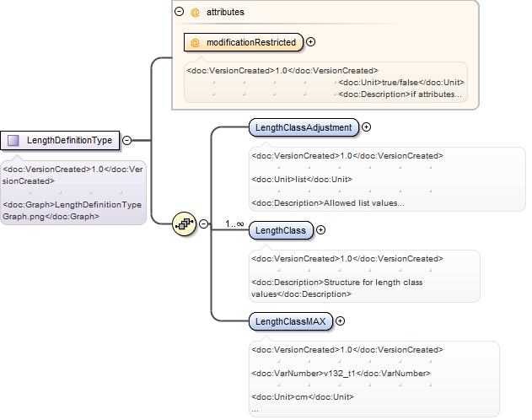Expand the modificationRestricted attribute

[310, 41]
